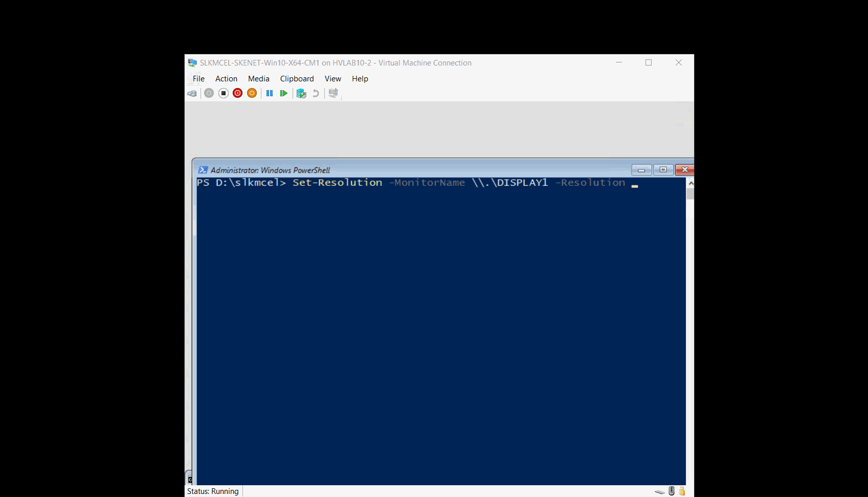Save the virtual machine state
The height and width of the screenshot is (497, 868).
pos(252,93)
